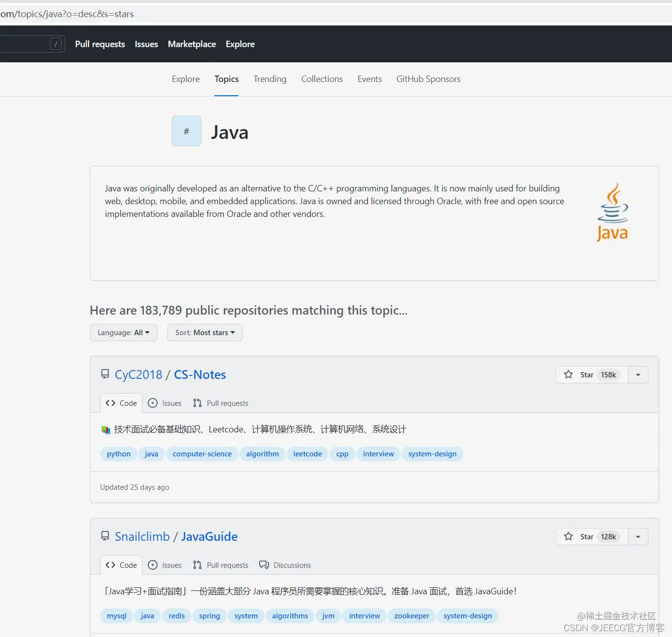Screen dimensions: 672x637
Task: Open Marketplace in the top navigation
Action: [x=191, y=44]
